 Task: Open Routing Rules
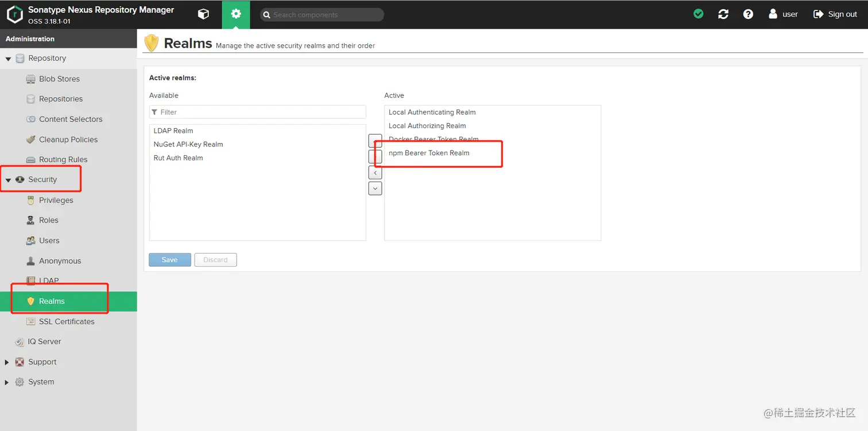coord(63,159)
